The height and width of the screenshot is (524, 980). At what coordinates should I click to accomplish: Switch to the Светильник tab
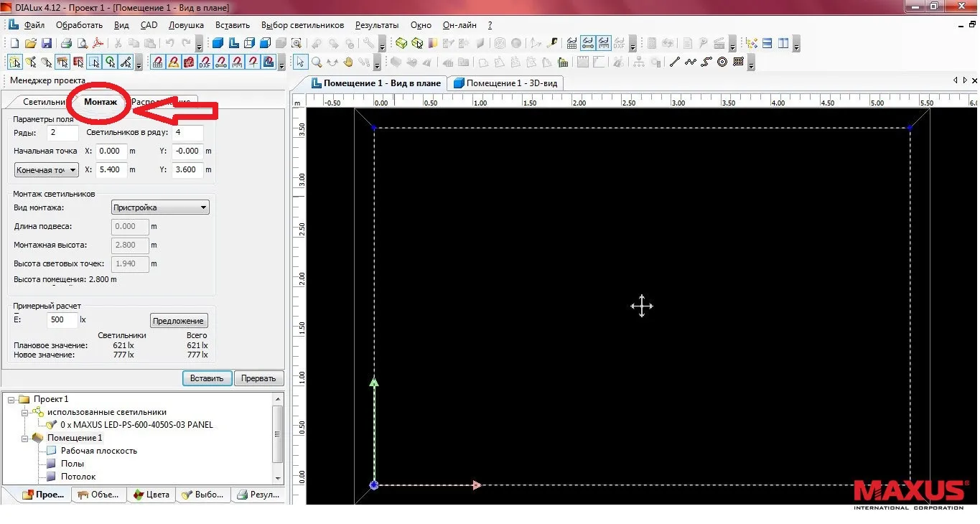coord(45,102)
